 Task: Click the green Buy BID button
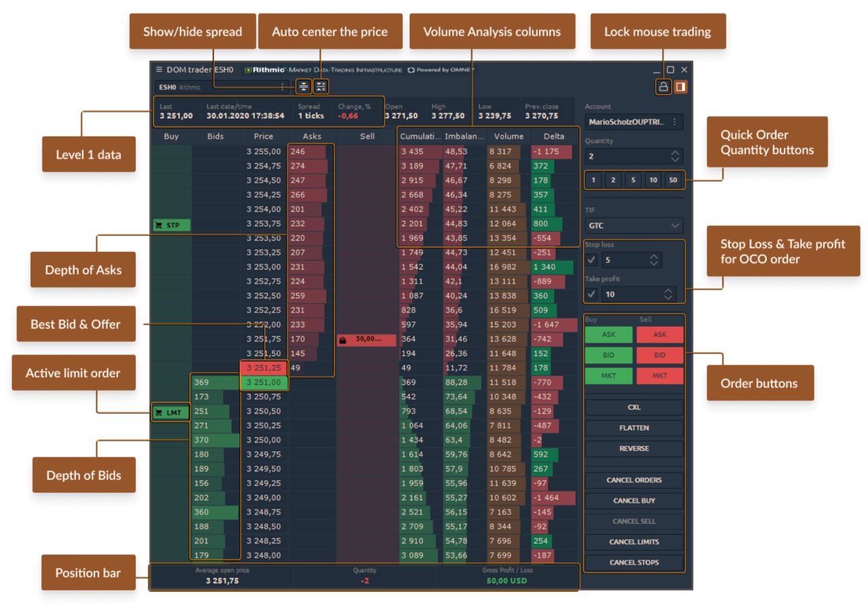[608, 355]
